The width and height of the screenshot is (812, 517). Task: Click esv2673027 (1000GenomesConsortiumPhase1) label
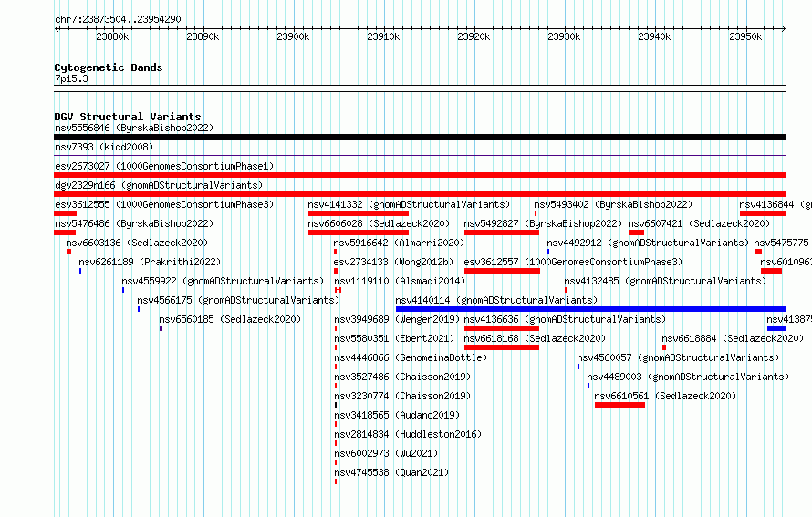164,166
